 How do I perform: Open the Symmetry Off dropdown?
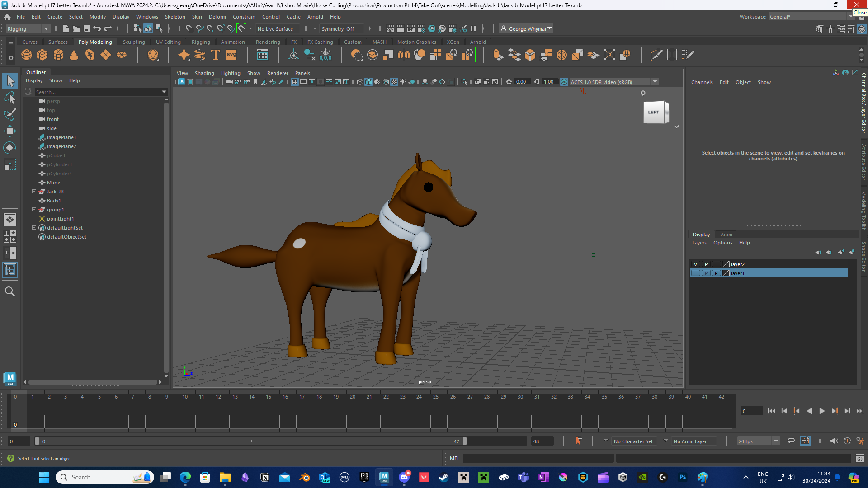(341, 28)
